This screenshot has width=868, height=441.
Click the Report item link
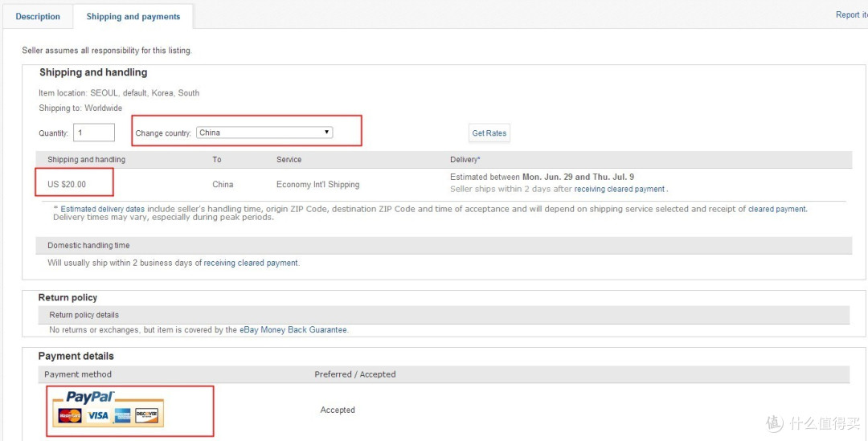pos(851,15)
